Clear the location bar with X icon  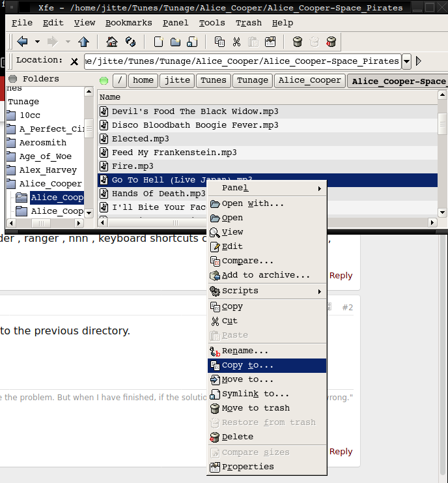[74, 61]
